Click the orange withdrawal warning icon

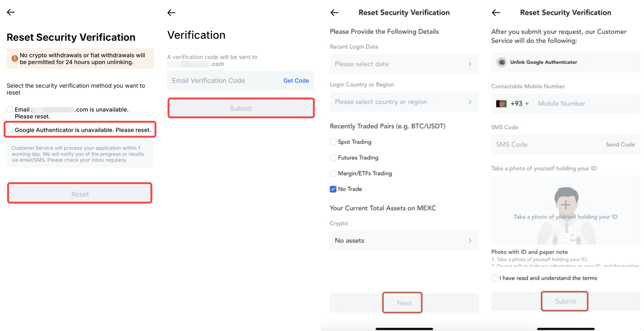point(15,58)
